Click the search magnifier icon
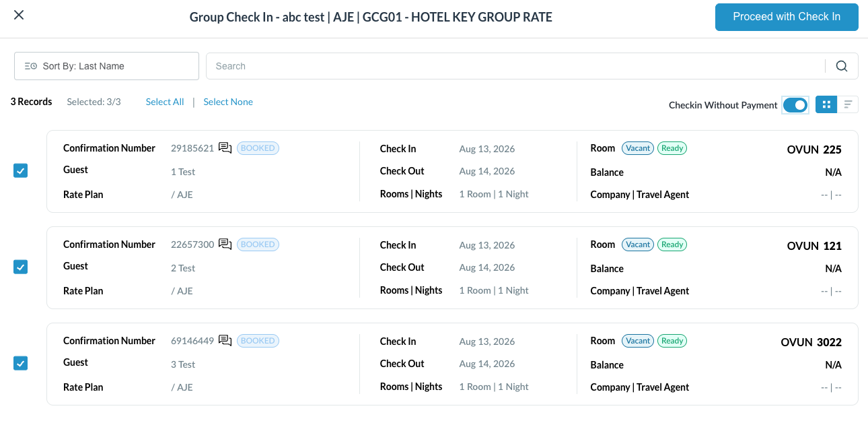 coord(842,66)
